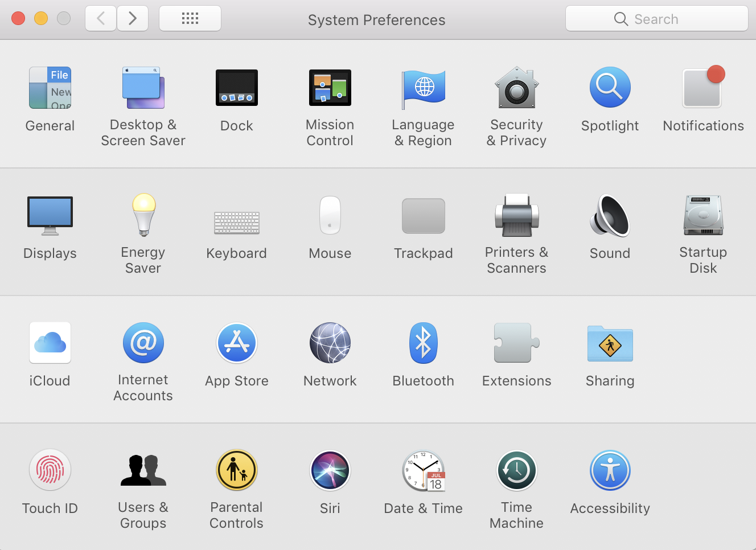756x550 pixels.
Task: Click the Show All grid button
Action: [190, 19]
